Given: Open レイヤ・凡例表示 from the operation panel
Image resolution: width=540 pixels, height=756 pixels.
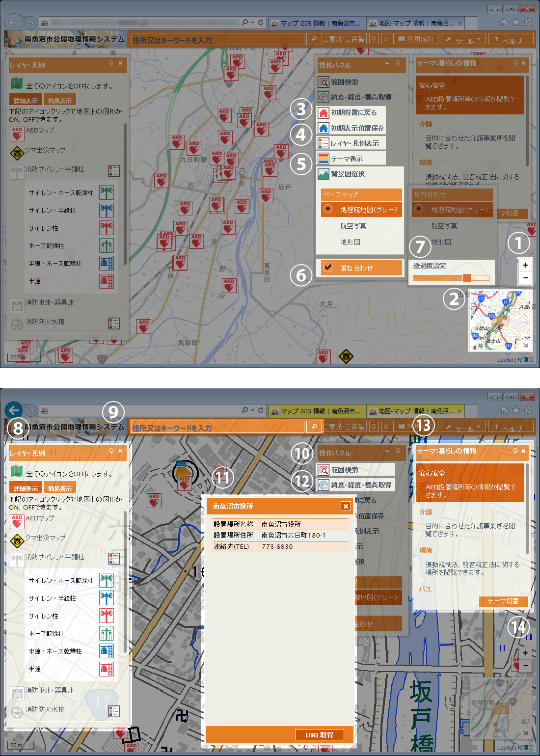Looking at the screenshot, I should tap(351, 143).
